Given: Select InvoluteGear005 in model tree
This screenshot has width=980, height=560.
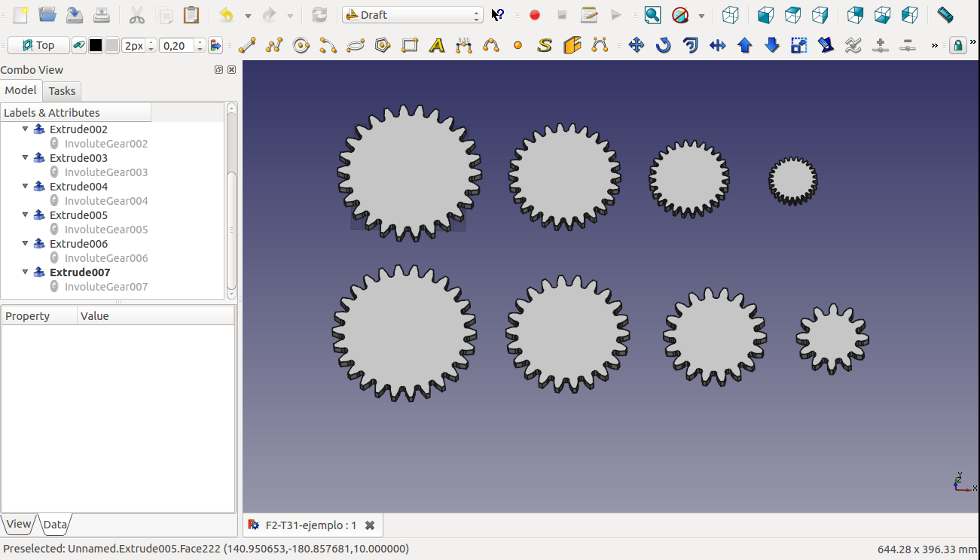Looking at the screenshot, I should [x=105, y=230].
